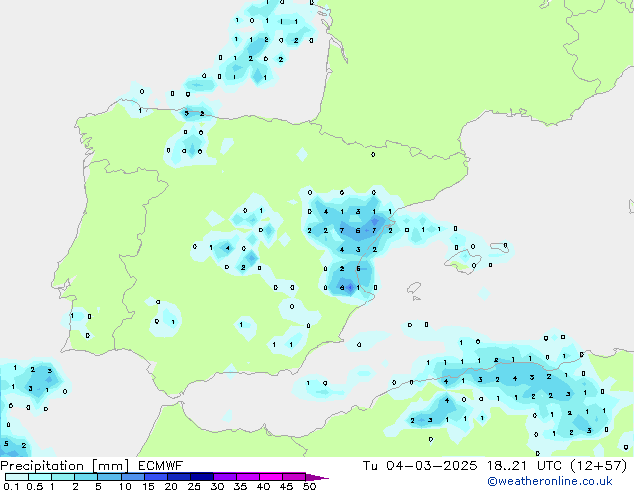Click the '20' legend scale label

[171, 486]
